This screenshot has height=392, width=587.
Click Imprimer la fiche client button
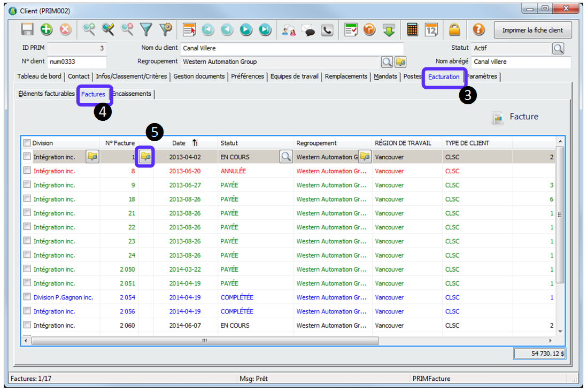tap(532, 30)
